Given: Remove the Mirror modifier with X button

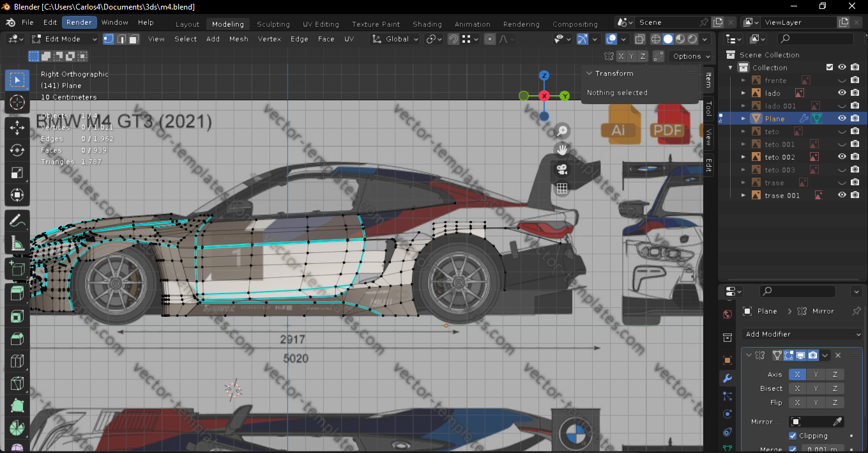Looking at the screenshot, I should (x=838, y=355).
